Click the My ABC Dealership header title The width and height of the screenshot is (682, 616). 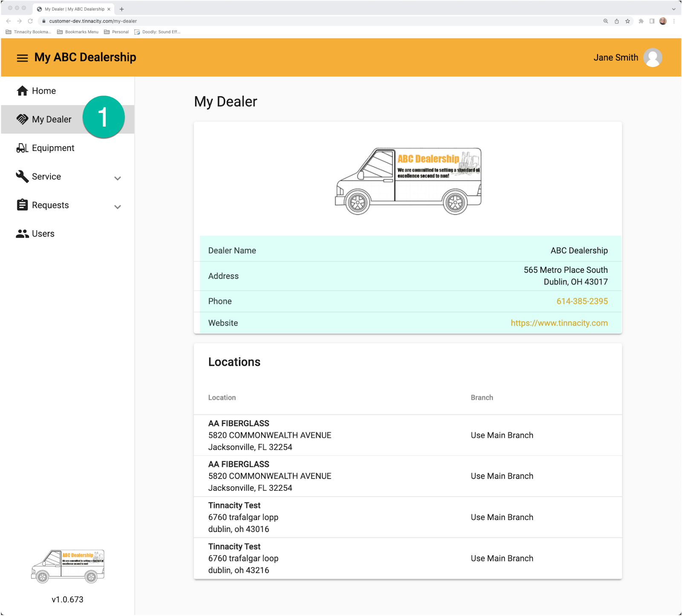click(x=85, y=57)
